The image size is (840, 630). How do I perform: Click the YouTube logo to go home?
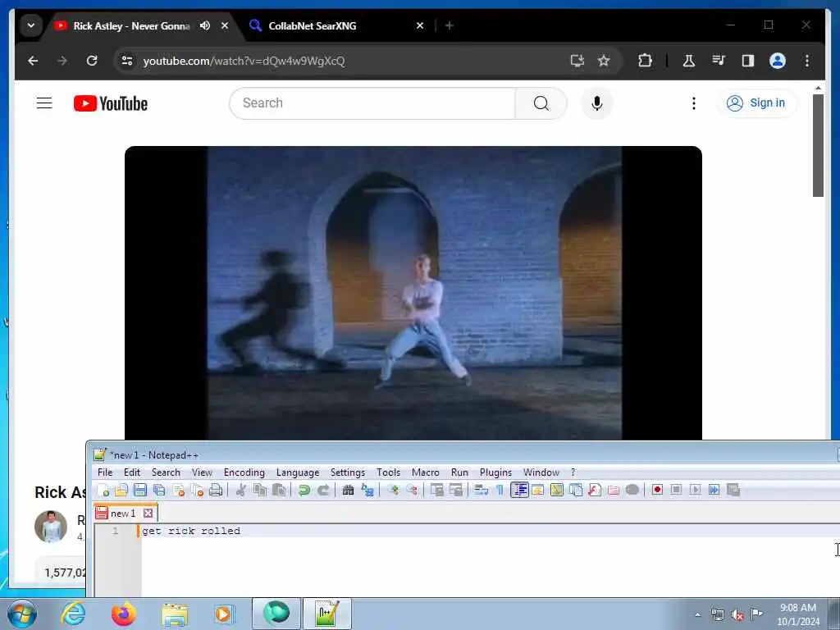(111, 103)
